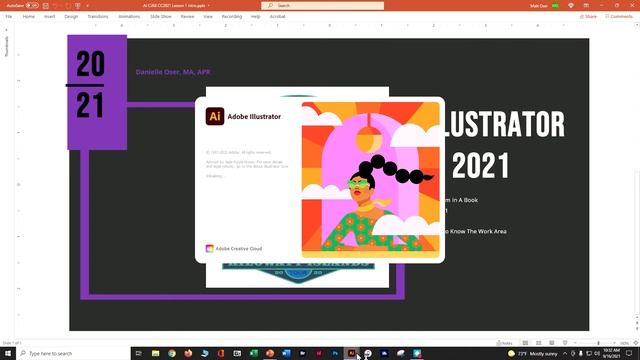
Task: Open the Windows Start menu
Action: click(8, 353)
